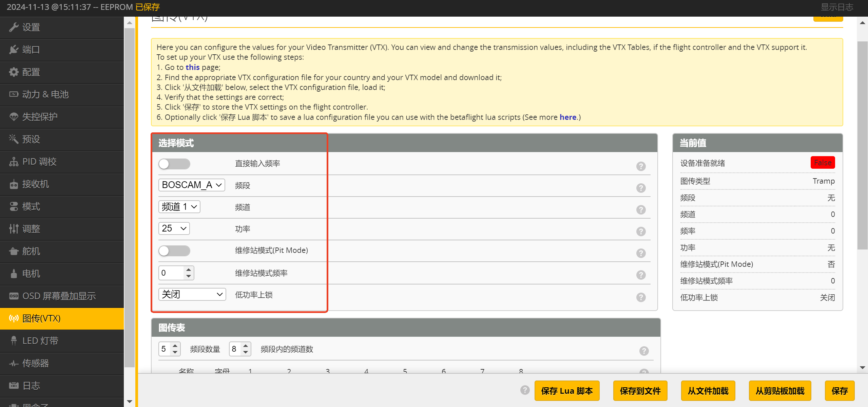The image size is (868, 407).
Task: Open the BOSCAM_A band dropdown
Action: coord(192,185)
